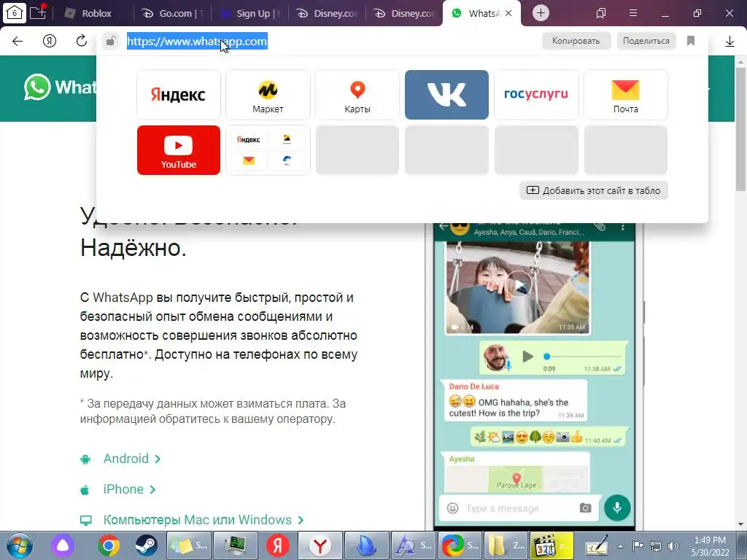Open the Почта mail tile
The width and height of the screenshot is (747, 560).
tap(625, 95)
